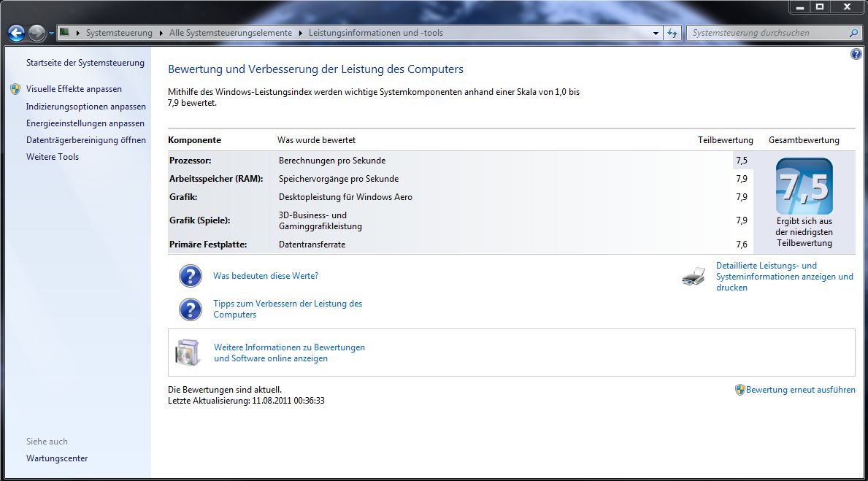Click software box icon beside Weitere Informationen
This screenshot has width=868, height=481.
click(x=188, y=353)
